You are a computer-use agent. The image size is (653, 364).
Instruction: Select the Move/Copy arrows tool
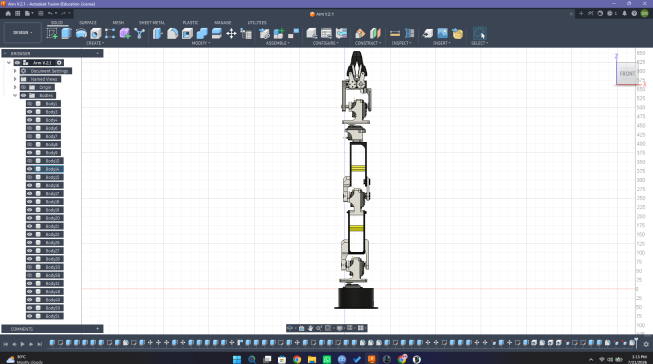231,33
